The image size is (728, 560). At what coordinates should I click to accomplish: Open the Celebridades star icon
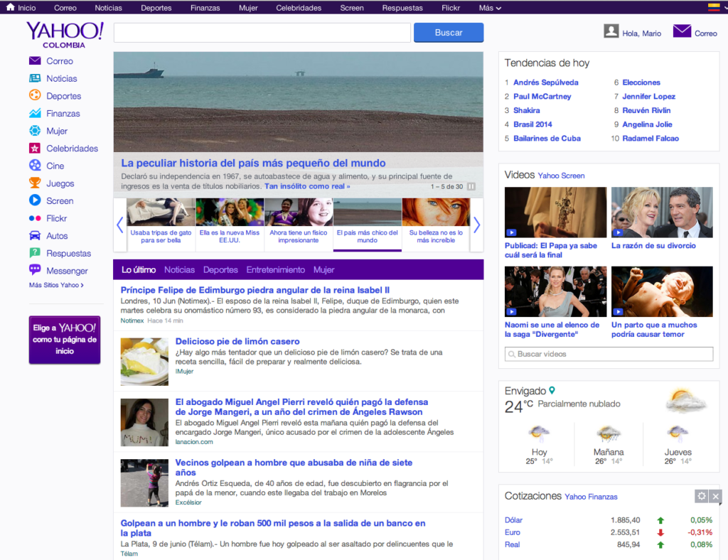(35, 149)
